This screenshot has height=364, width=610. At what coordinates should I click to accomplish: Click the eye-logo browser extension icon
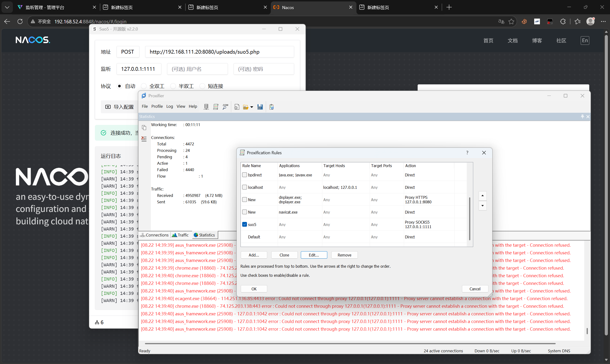pyautogui.click(x=537, y=22)
